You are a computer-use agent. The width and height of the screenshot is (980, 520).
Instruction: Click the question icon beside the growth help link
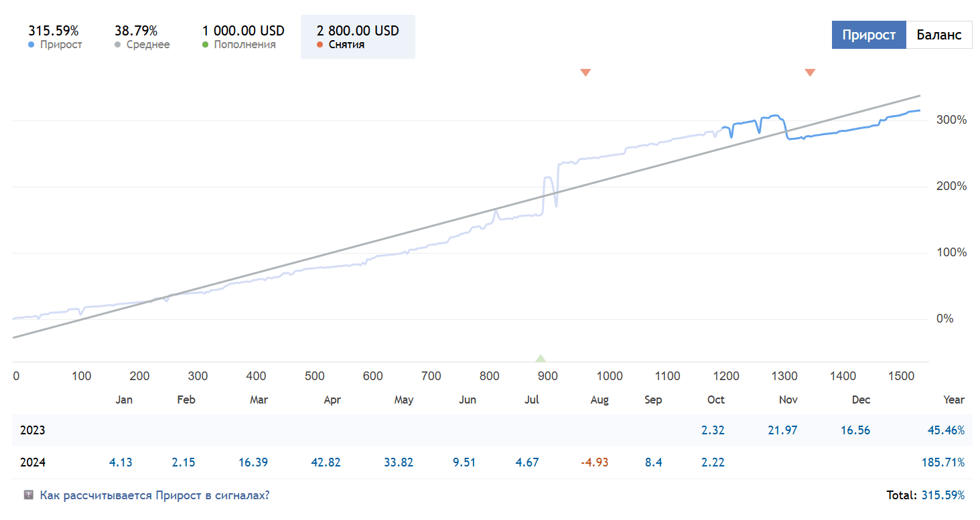pyautogui.click(x=29, y=495)
